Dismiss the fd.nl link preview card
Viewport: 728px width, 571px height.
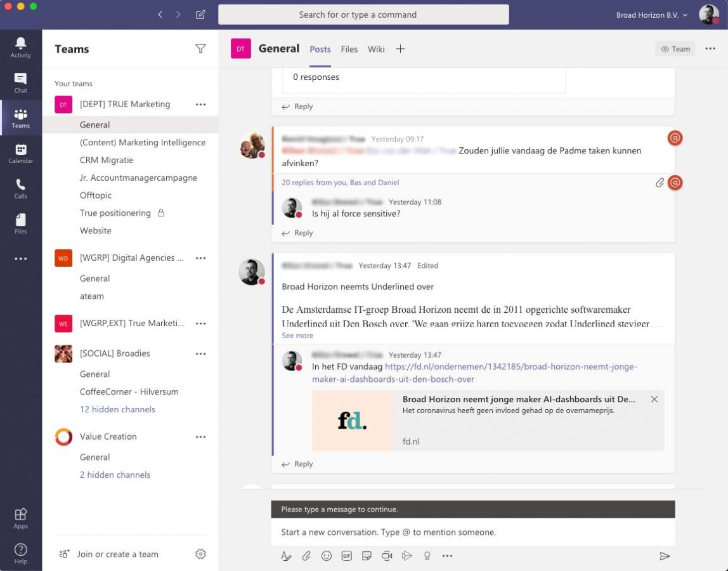[x=654, y=399]
